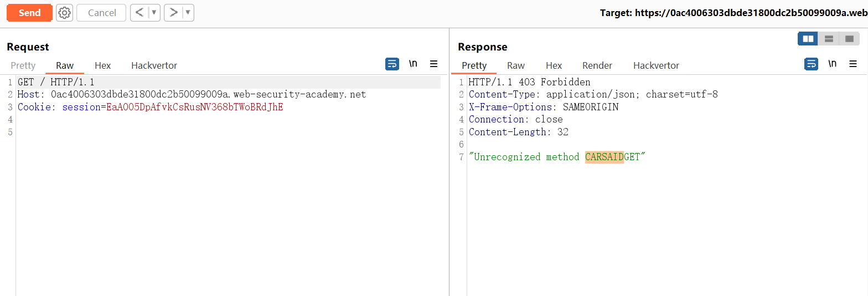Open the request settings gear icon
This screenshot has height=296, width=868.
coord(65,13)
